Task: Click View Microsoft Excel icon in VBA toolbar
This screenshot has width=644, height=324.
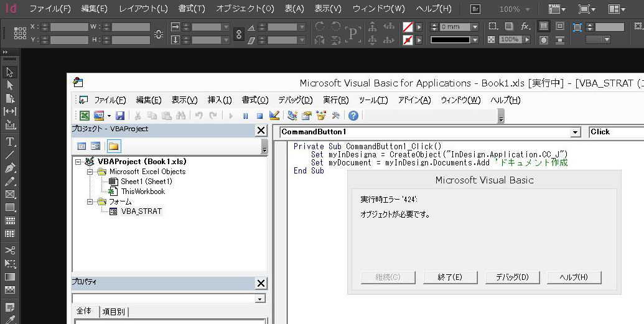Action: pyautogui.click(x=85, y=116)
